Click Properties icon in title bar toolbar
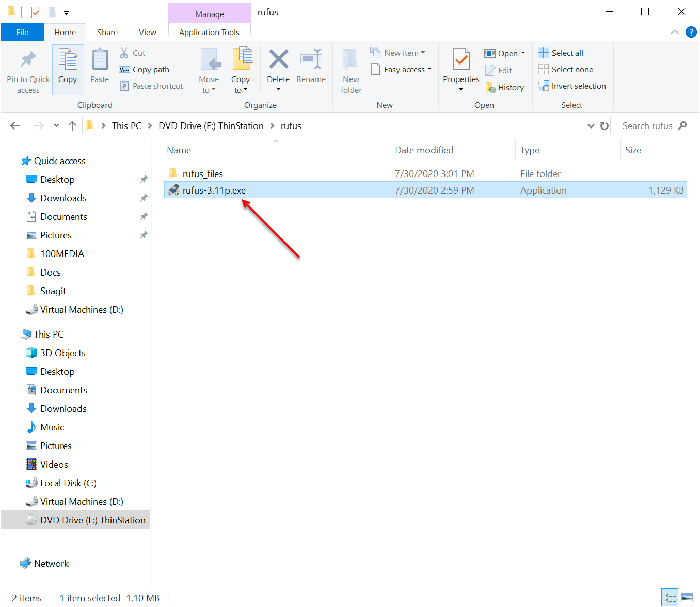 (x=36, y=12)
